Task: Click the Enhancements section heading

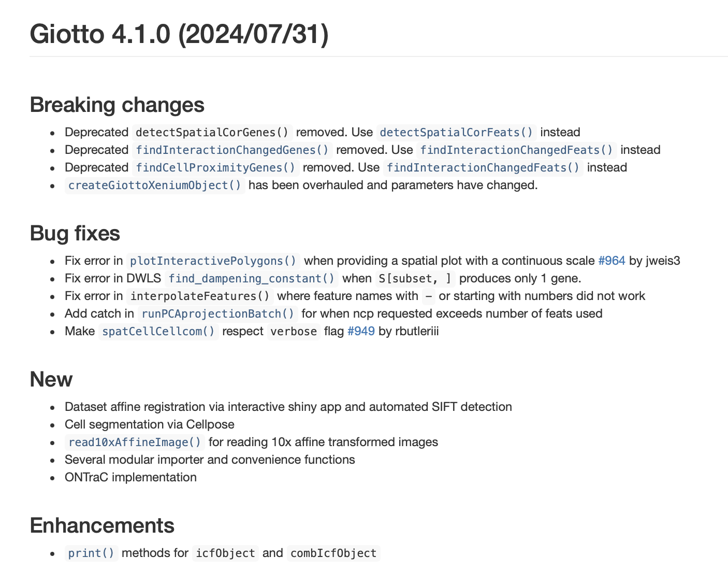Action: pyautogui.click(x=102, y=525)
